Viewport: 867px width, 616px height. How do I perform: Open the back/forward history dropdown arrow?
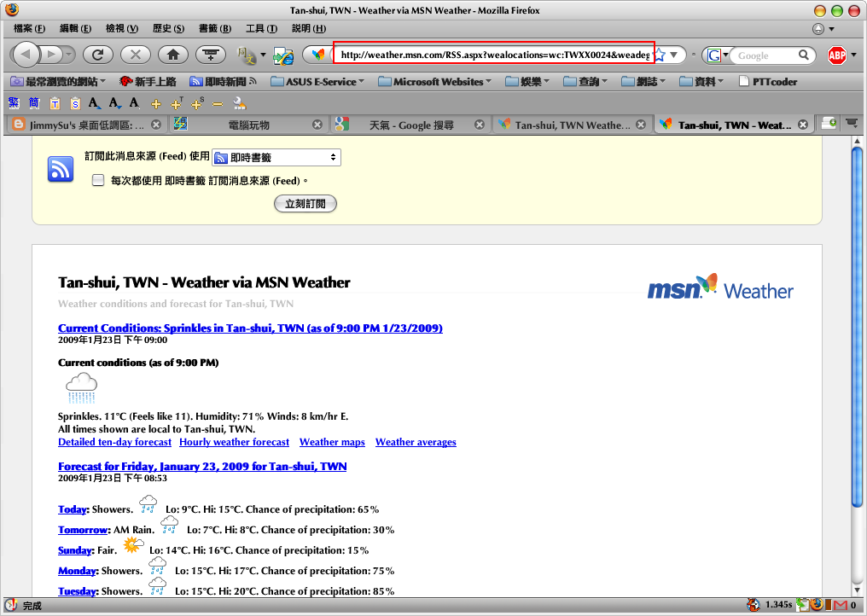tap(69, 55)
